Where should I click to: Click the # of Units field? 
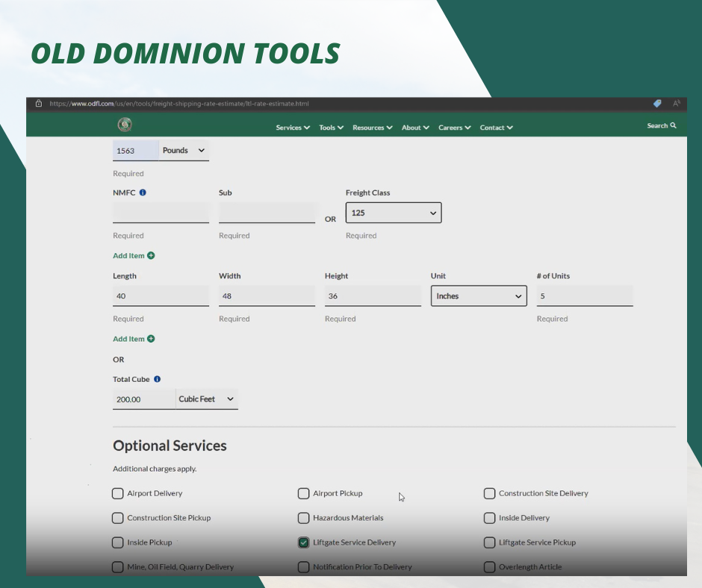pyautogui.click(x=585, y=295)
